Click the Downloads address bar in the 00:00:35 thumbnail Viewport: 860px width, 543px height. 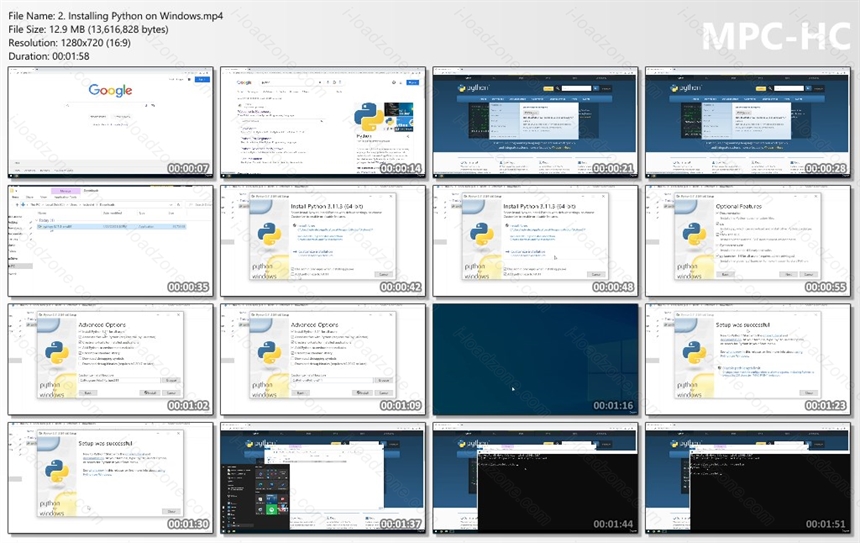pyautogui.click(x=101, y=205)
